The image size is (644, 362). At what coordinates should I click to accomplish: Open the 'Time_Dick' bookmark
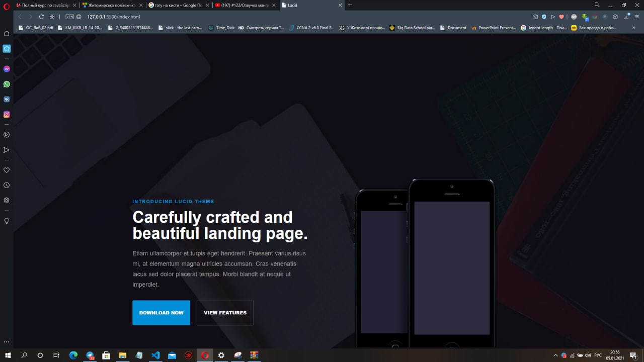(x=221, y=28)
